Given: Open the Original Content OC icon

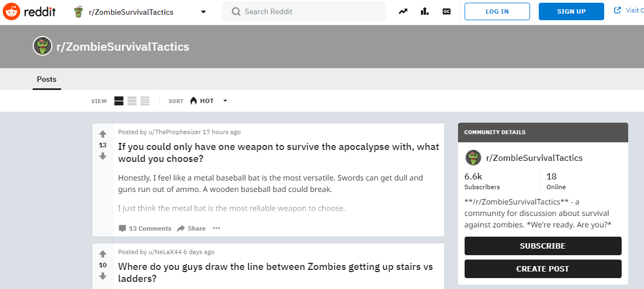Looking at the screenshot, I should tap(447, 11).
